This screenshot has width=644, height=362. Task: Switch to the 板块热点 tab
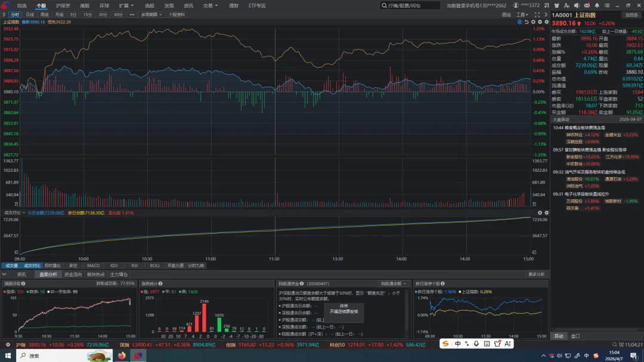95,274
